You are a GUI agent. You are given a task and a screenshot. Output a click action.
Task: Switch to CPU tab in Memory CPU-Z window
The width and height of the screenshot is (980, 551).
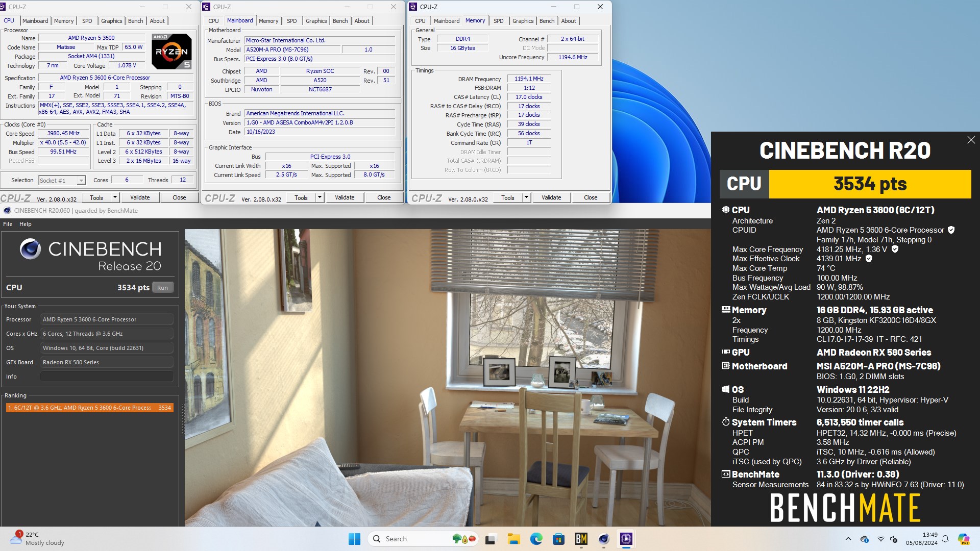point(420,21)
